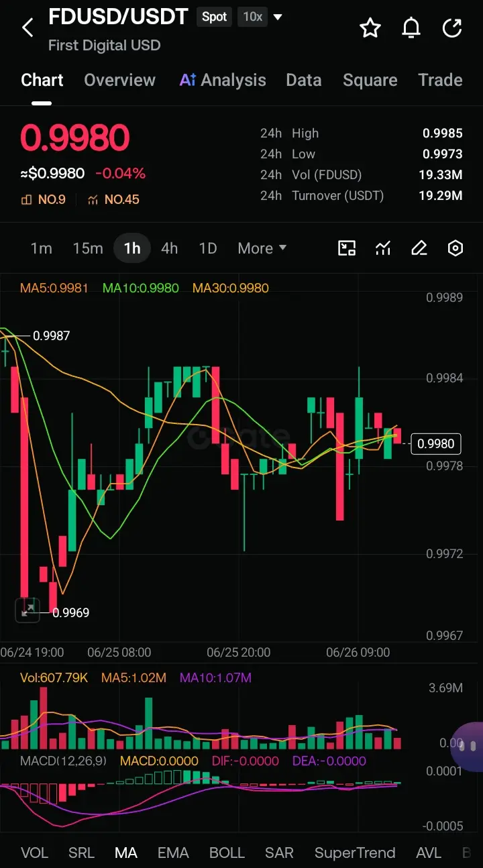Toggle the EMA indicator
This screenshot has width=483, height=868.
173,853
